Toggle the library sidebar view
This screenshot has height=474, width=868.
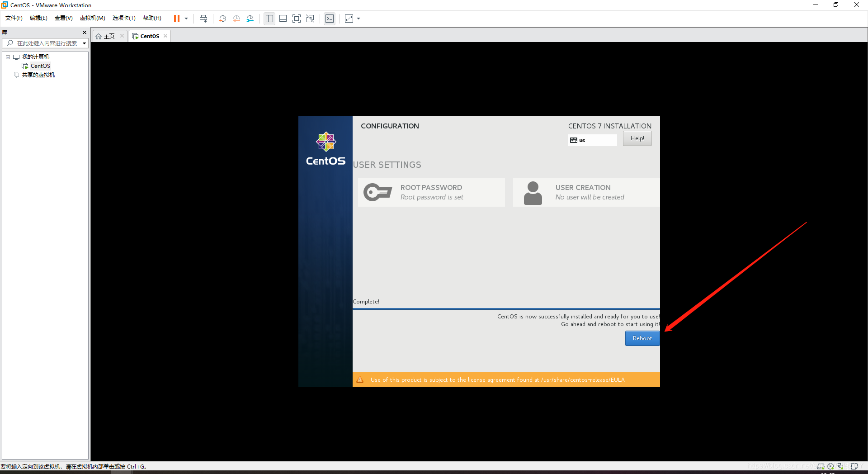(269, 19)
